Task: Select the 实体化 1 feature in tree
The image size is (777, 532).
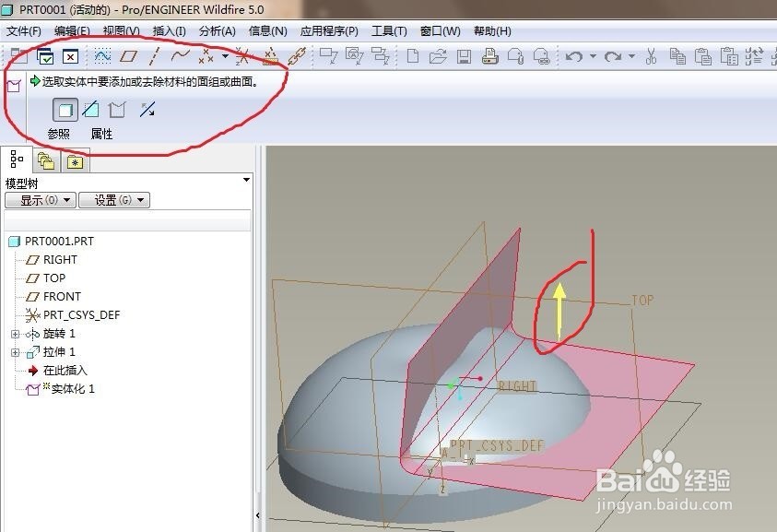Action: point(61,389)
